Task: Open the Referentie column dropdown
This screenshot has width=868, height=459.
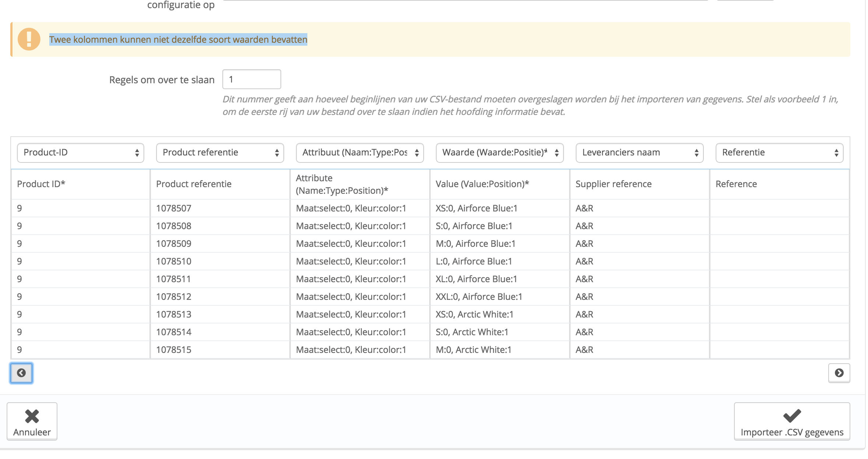Action: point(779,153)
